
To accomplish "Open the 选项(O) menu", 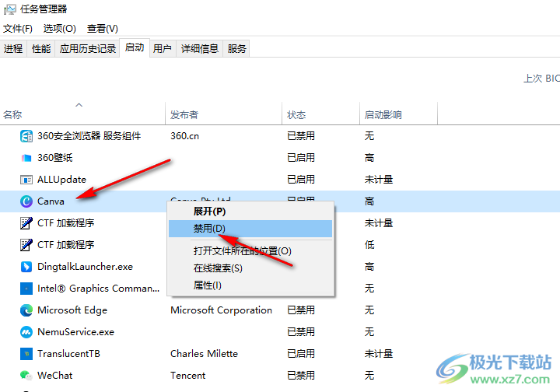I will tap(60, 29).
